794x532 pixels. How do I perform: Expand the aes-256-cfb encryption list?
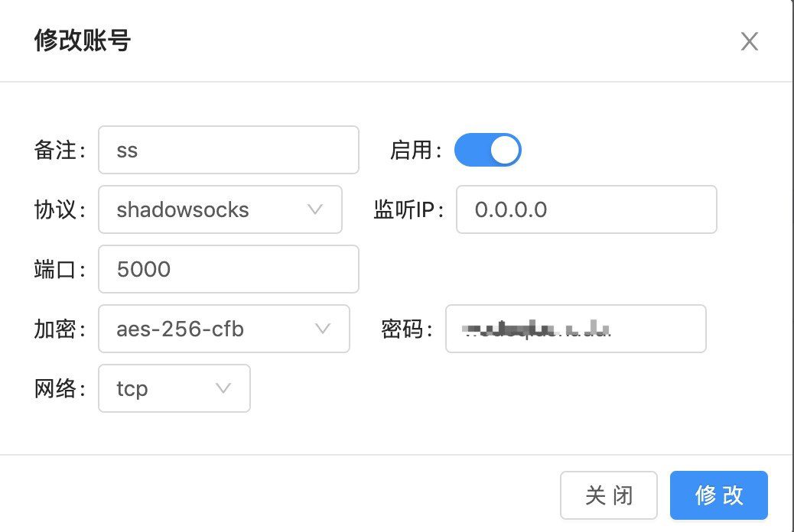[223, 329]
